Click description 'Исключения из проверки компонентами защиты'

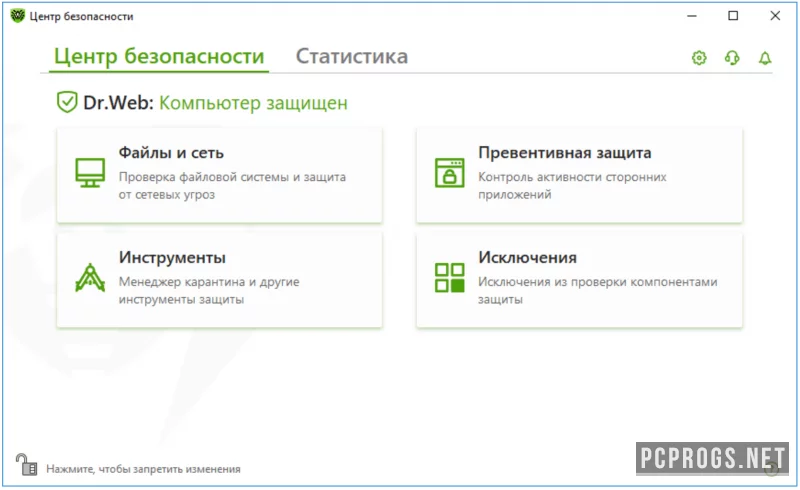click(597, 290)
